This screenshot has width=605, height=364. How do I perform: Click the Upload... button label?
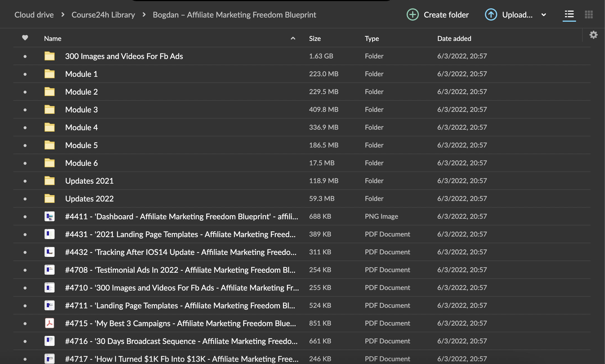[517, 15]
